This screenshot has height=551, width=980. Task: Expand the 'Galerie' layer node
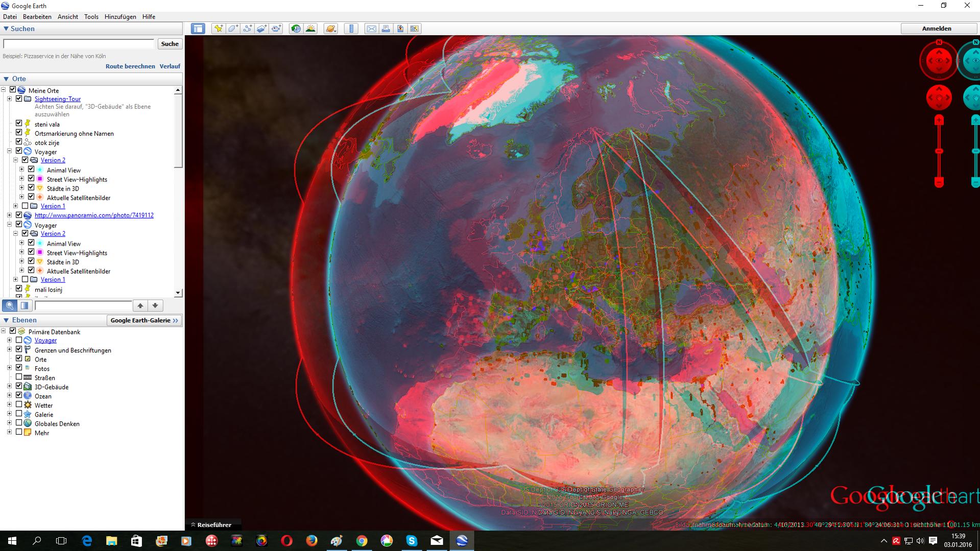click(9, 414)
